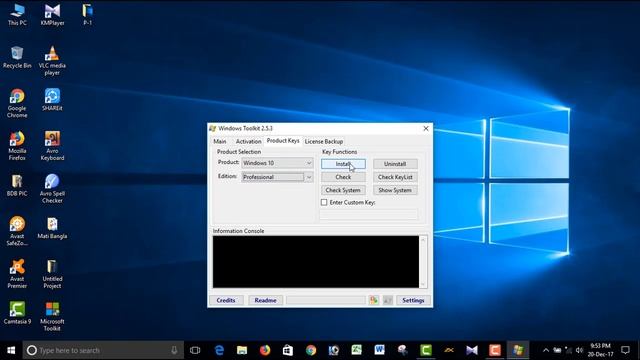
Task: Click the Information Console scrollbar
Action: tap(423, 262)
